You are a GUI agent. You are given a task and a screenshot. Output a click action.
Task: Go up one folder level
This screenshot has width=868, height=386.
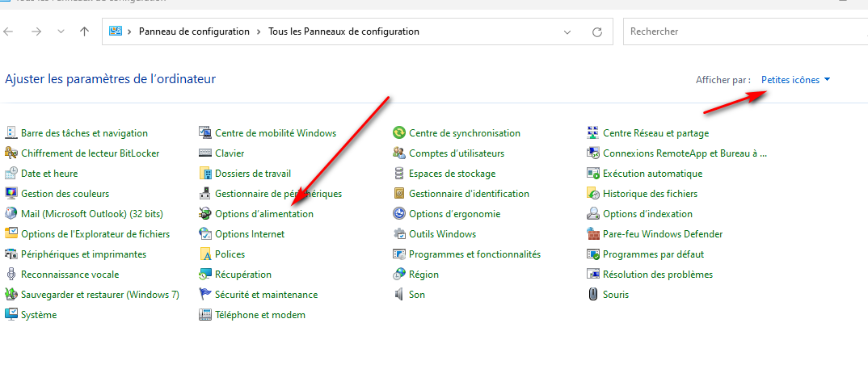85,31
